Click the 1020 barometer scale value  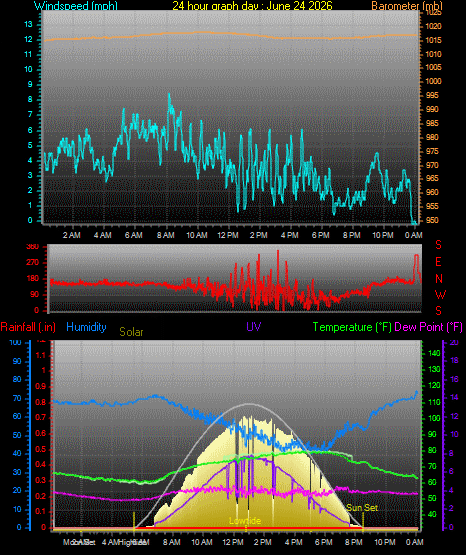tap(434, 27)
